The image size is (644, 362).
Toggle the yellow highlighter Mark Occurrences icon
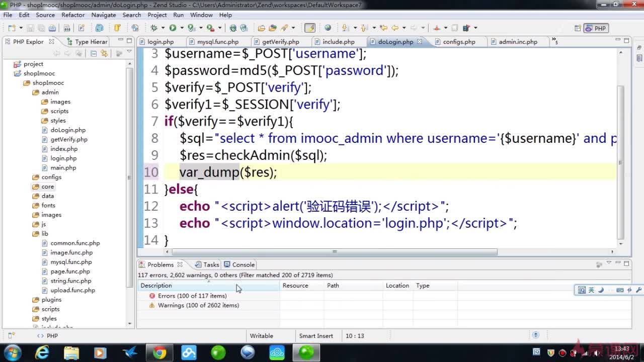coord(310,28)
